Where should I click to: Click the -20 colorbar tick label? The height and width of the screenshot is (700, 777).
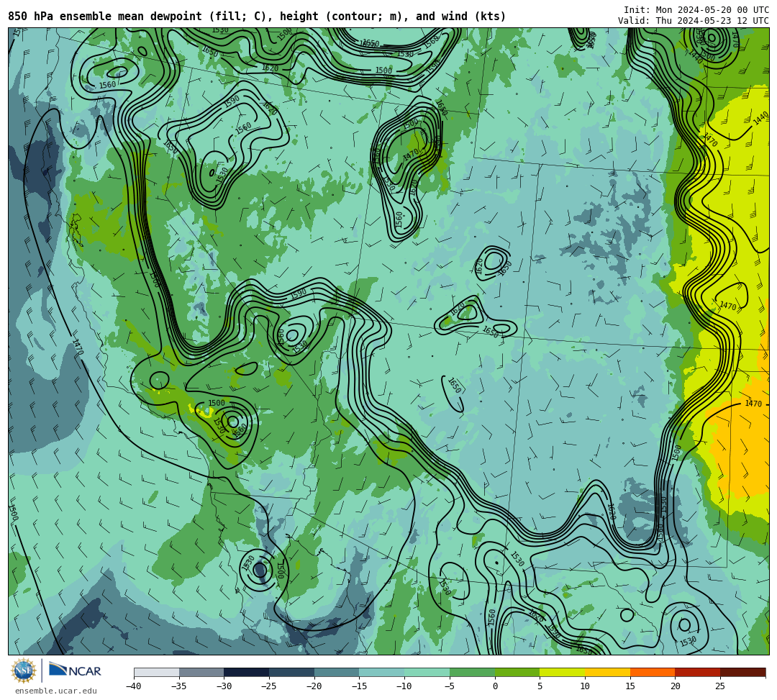pyautogui.click(x=314, y=686)
